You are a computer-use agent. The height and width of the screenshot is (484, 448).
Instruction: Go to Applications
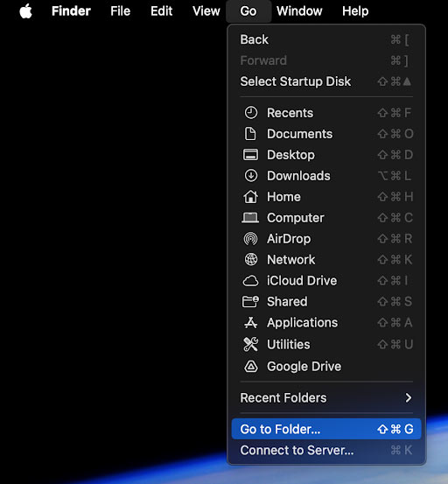tap(326, 323)
